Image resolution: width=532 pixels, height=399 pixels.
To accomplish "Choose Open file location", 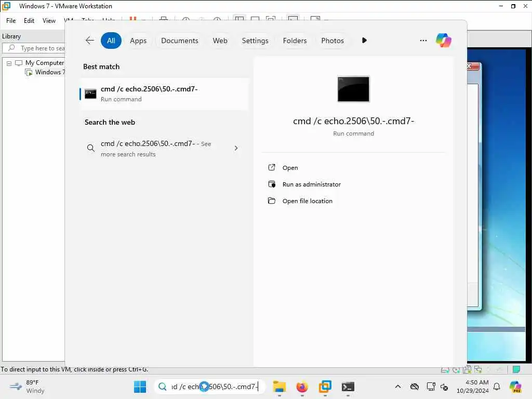I will pos(308,201).
